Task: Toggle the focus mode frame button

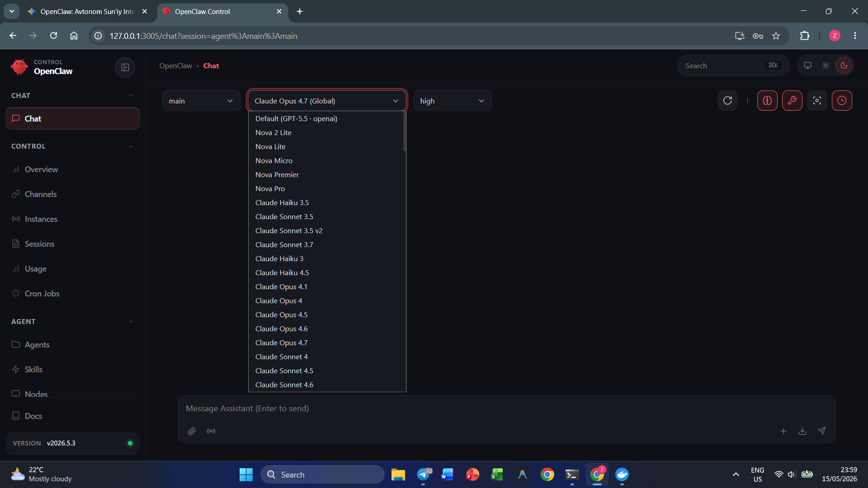Action: click(817, 100)
